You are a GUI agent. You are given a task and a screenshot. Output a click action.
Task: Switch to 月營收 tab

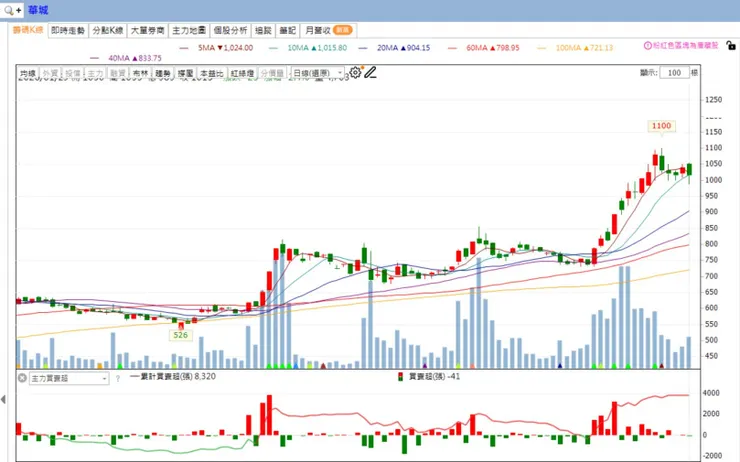328,30
